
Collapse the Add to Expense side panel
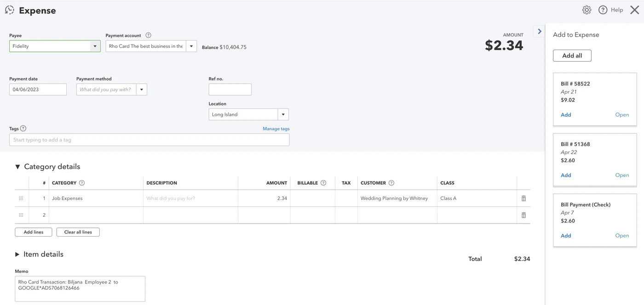(539, 32)
